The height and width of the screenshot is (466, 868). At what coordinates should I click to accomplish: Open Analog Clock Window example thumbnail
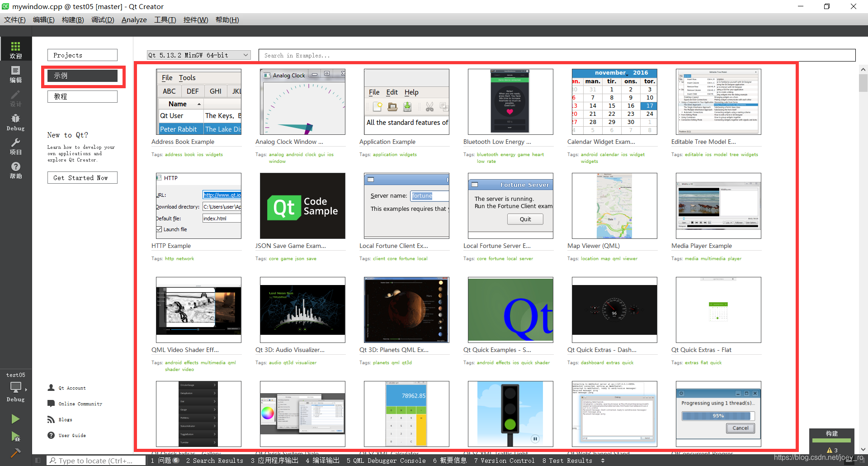[x=302, y=102]
